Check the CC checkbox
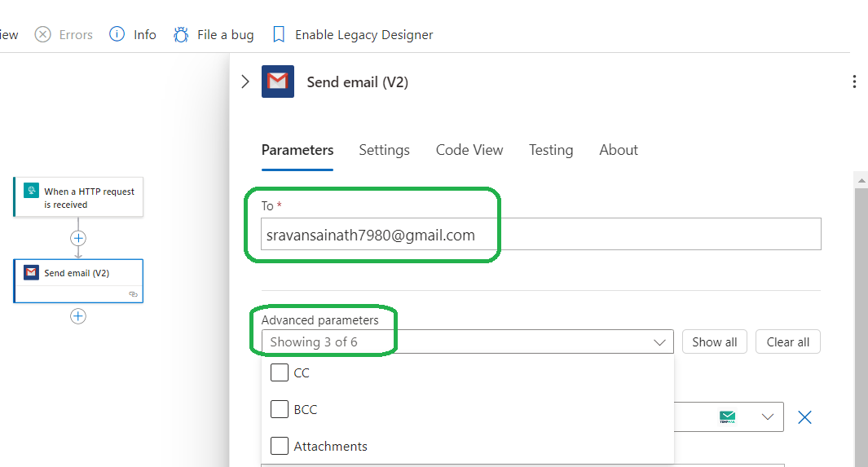868x467 pixels. (280, 372)
